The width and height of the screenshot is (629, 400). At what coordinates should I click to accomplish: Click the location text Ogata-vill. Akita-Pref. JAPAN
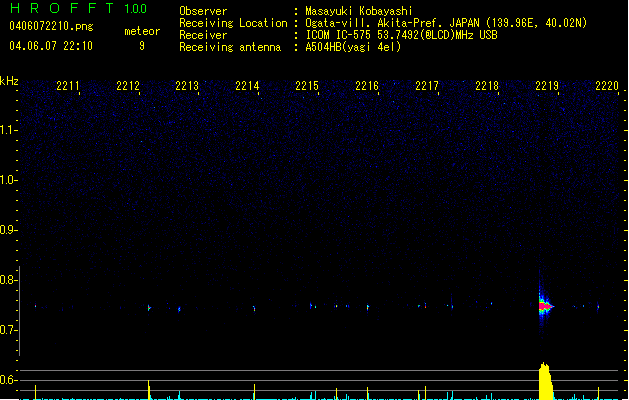pyautogui.click(x=393, y=23)
